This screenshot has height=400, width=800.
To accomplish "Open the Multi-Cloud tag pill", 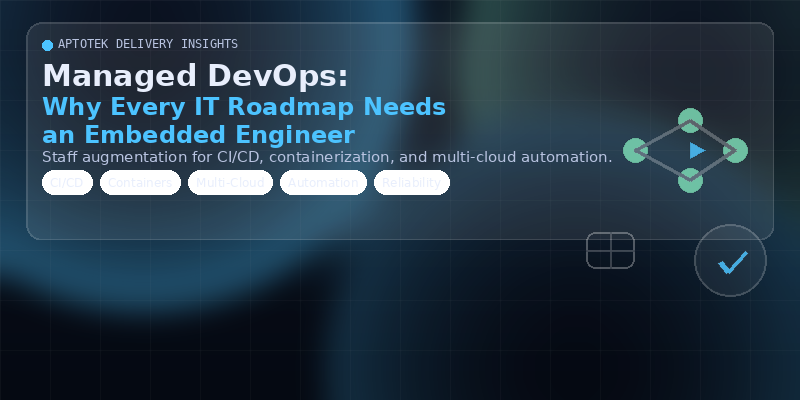I will pos(231,183).
